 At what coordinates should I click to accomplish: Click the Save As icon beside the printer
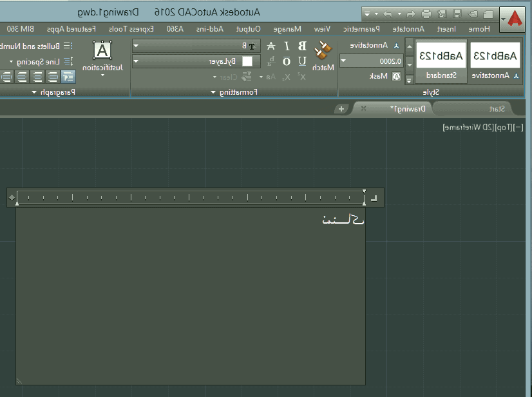click(442, 14)
